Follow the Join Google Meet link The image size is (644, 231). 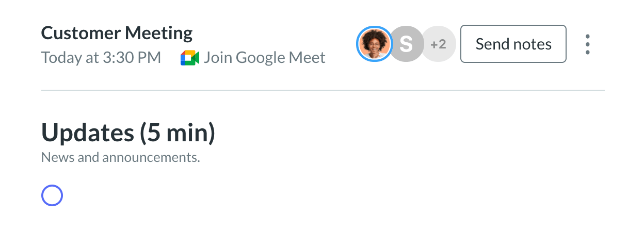[265, 58]
